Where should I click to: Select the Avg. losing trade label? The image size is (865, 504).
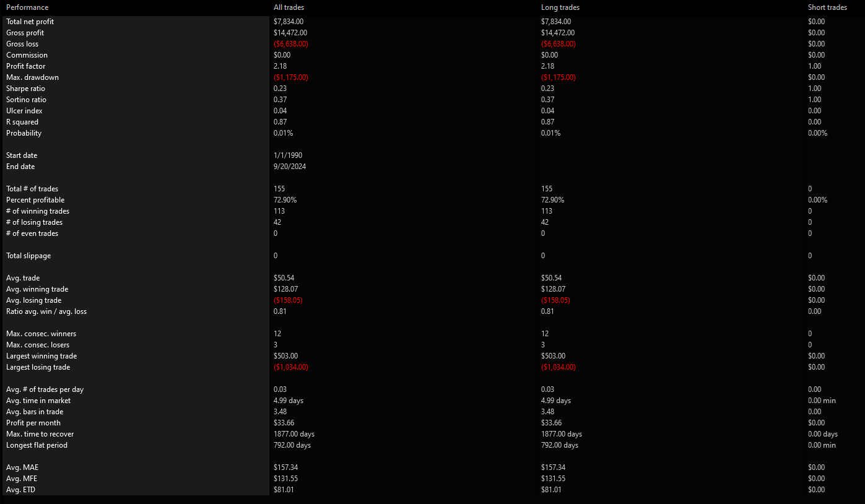33,300
